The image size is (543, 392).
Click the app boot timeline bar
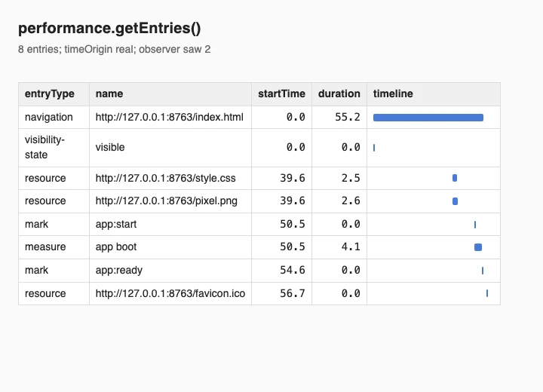(478, 247)
